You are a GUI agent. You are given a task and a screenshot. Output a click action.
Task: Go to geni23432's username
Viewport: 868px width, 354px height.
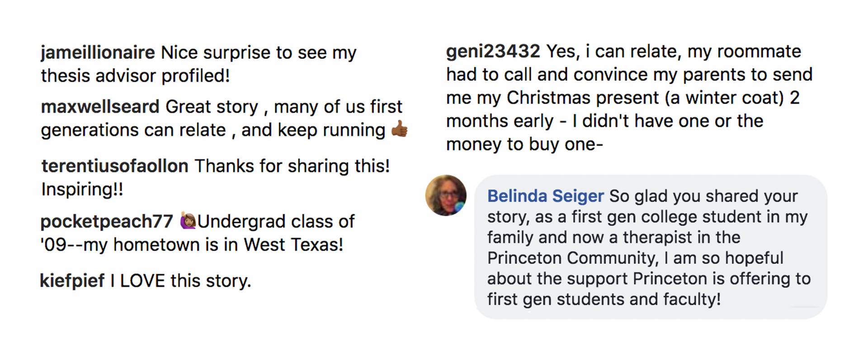pos(493,52)
